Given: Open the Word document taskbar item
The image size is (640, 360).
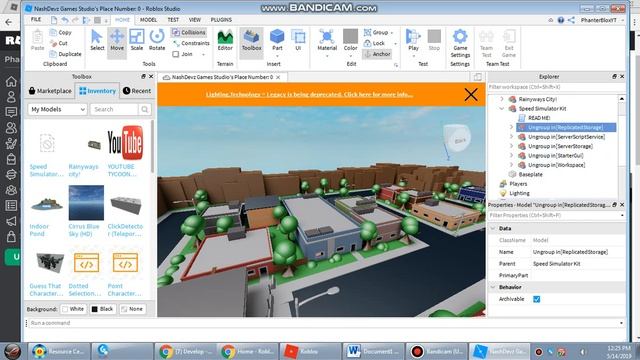Looking at the screenshot, I should point(373,351).
